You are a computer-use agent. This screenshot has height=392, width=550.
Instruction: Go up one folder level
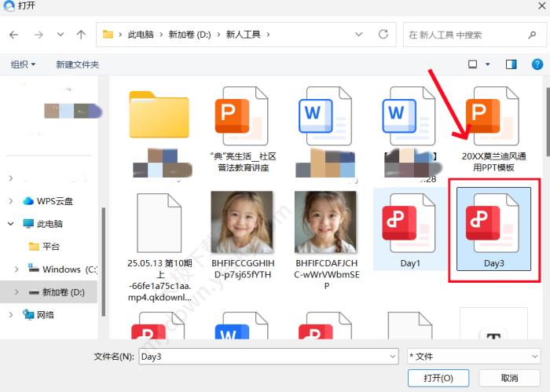click(x=81, y=35)
